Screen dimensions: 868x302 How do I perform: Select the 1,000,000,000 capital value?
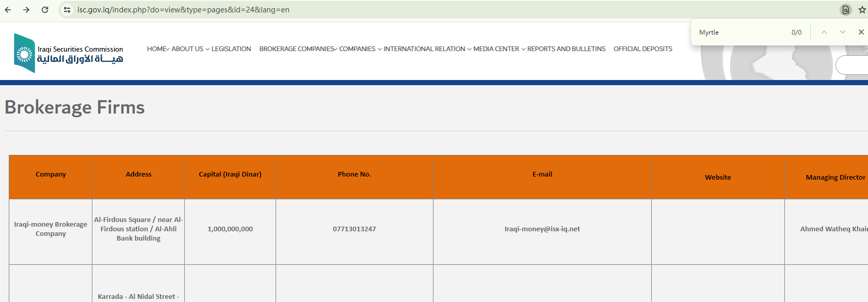(x=230, y=229)
